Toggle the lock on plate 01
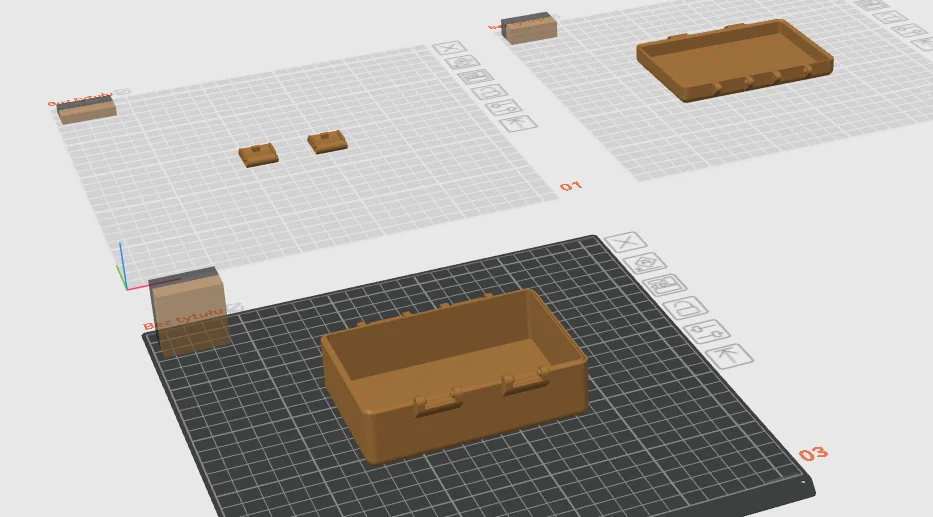Viewport: 933px width, 517px height. tap(490, 92)
